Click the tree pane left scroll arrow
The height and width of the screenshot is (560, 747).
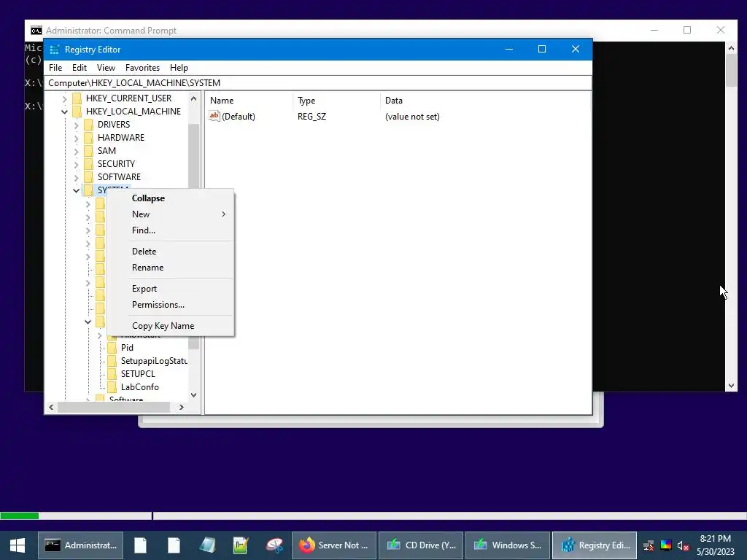[x=52, y=407]
